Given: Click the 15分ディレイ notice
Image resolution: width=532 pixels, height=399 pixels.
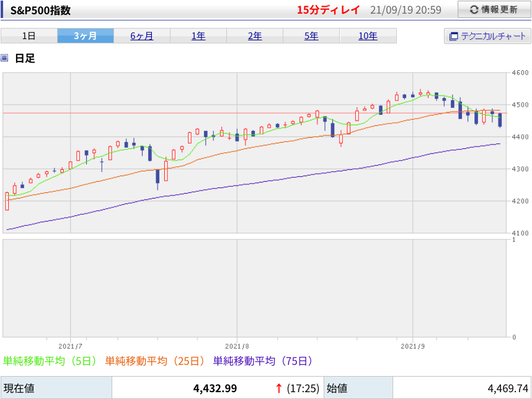Looking at the screenshot, I should click(x=328, y=10).
